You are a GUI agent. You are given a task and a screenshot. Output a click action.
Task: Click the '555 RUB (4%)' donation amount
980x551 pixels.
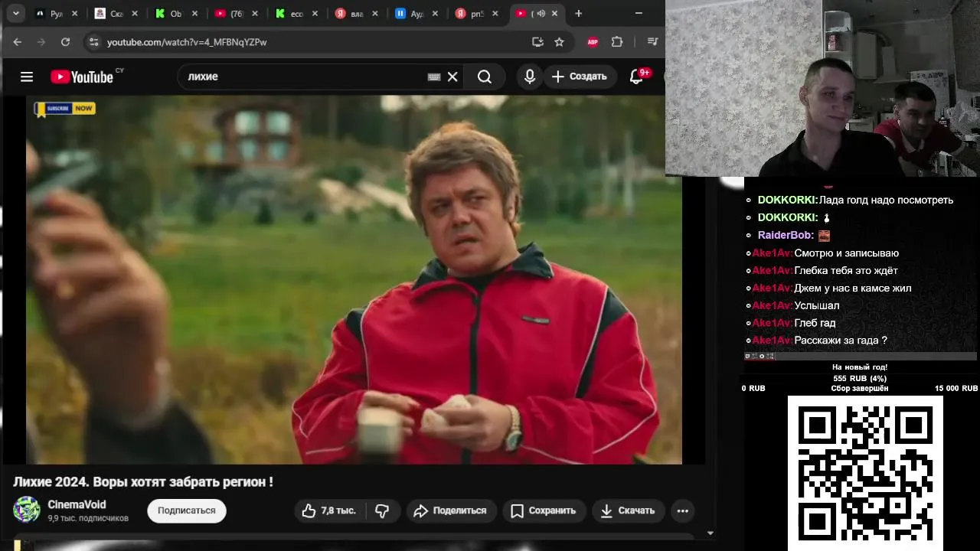(x=860, y=378)
